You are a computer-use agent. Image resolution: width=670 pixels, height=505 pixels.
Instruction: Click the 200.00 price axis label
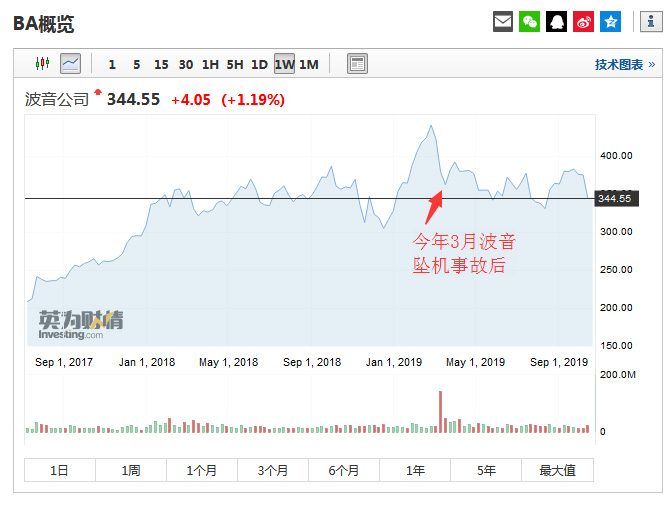616,308
